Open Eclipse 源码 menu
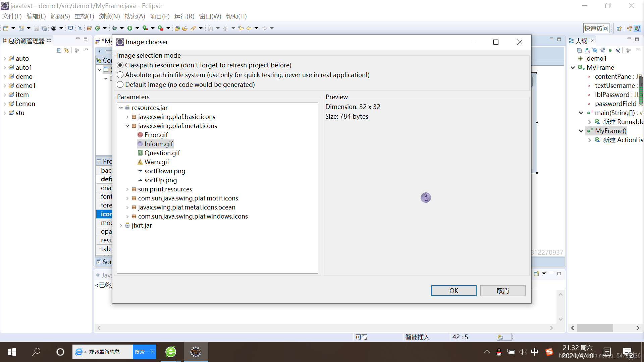 [61, 16]
